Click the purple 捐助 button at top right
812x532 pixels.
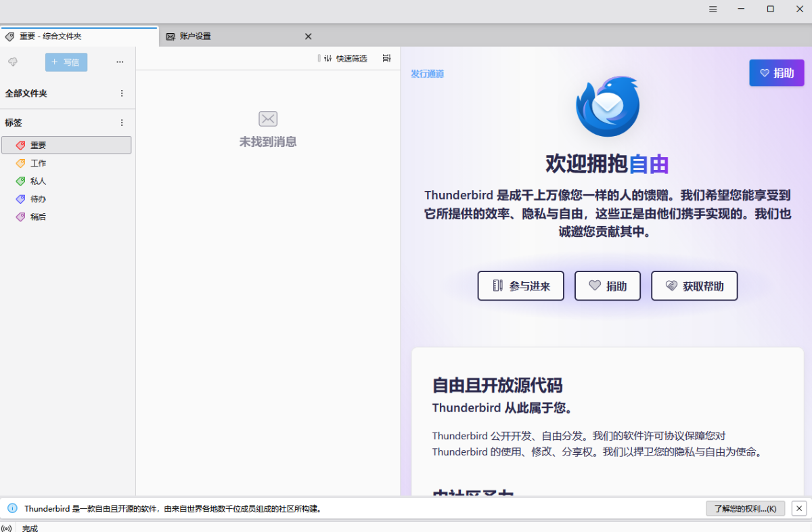(x=776, y=73)
